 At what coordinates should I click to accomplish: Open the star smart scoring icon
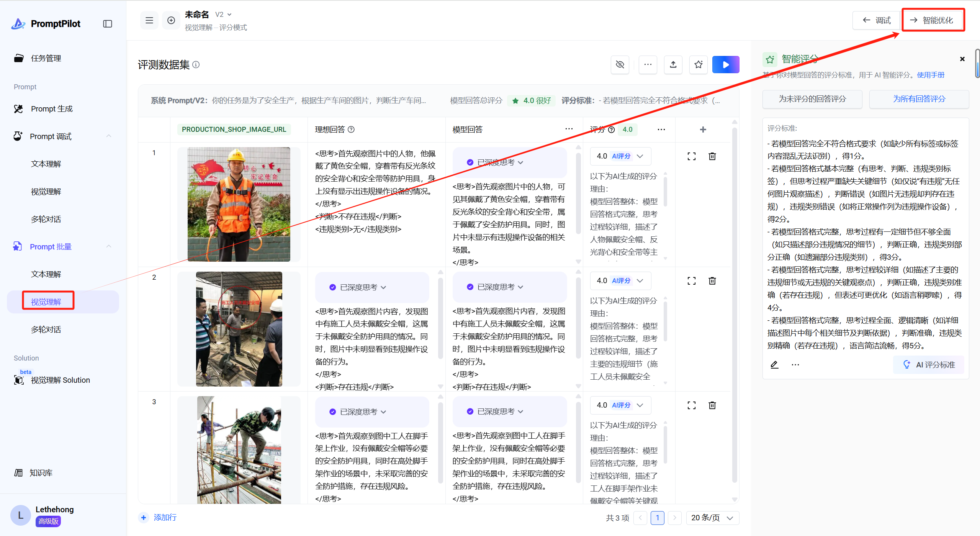tap(699, 65)
